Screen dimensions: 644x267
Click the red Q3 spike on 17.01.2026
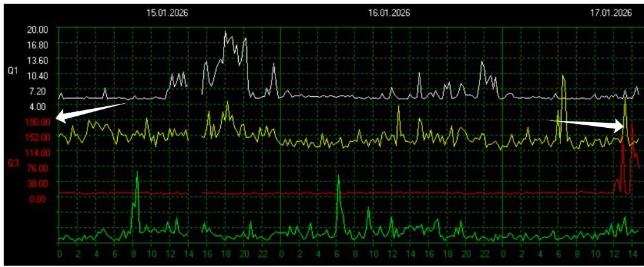pos(632,123)
